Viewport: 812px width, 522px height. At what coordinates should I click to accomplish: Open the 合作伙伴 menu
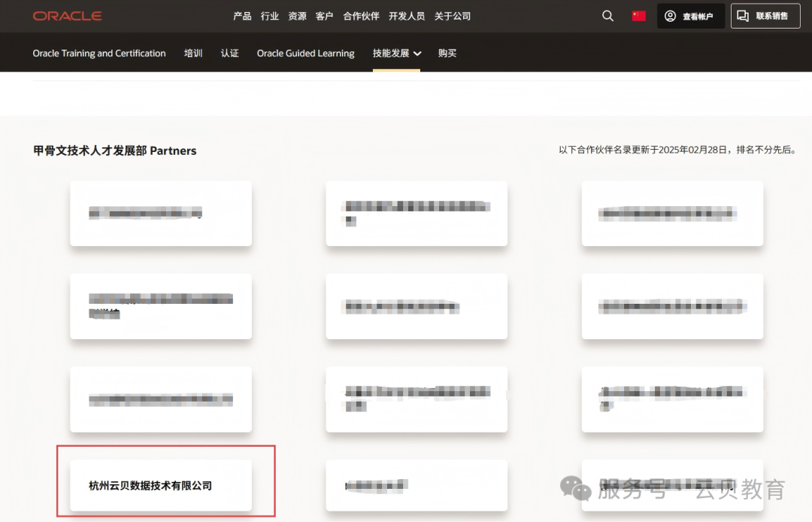(x=361, y=16)
